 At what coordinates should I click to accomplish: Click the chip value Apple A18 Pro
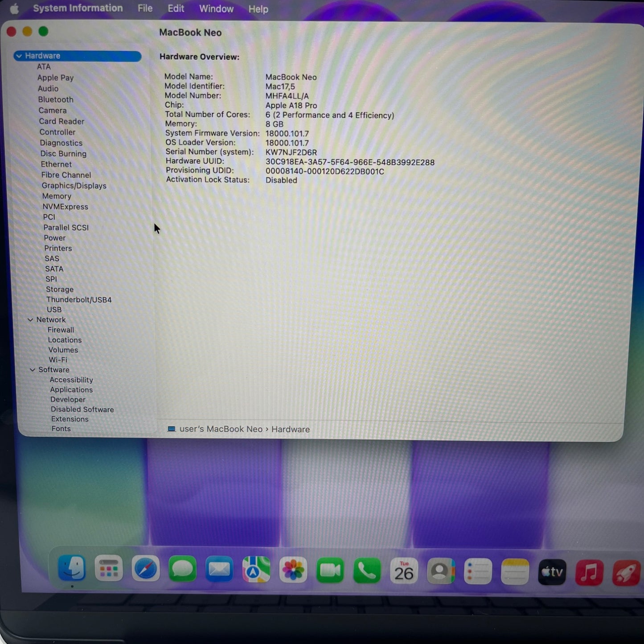291,106
